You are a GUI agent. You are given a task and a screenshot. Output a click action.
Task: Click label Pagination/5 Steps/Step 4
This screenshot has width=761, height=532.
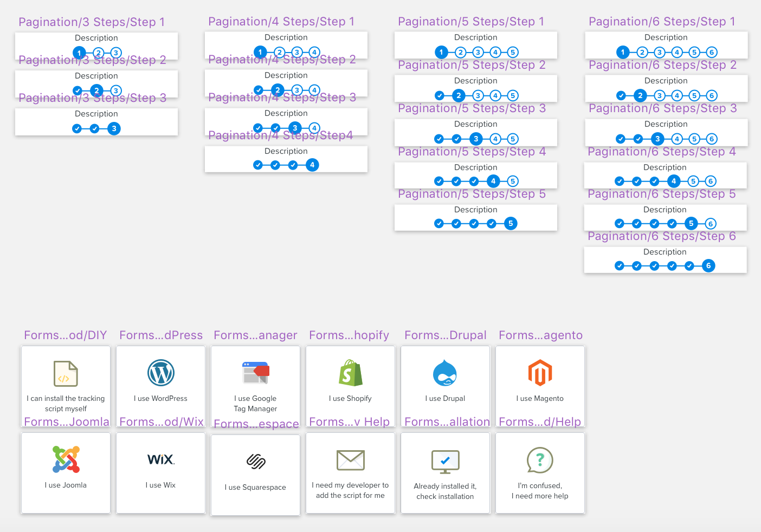point(472,152)
